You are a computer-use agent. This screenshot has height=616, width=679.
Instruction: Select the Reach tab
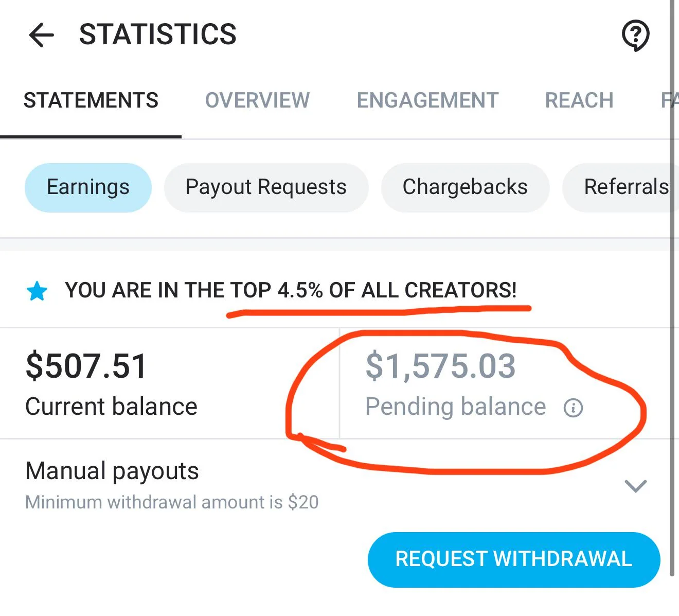(x=579, y=100)
